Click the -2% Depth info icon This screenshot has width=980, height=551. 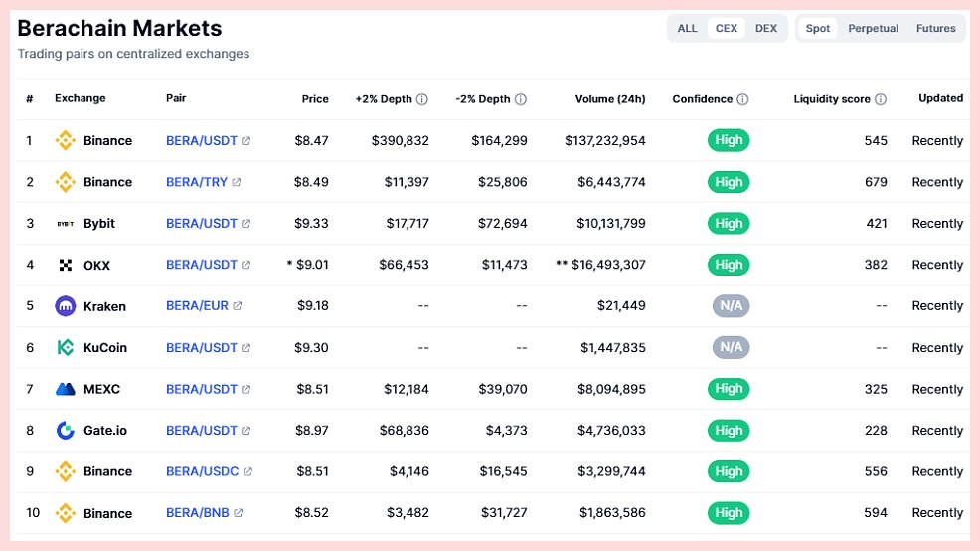pyautogui.click(x=521, y=99)
